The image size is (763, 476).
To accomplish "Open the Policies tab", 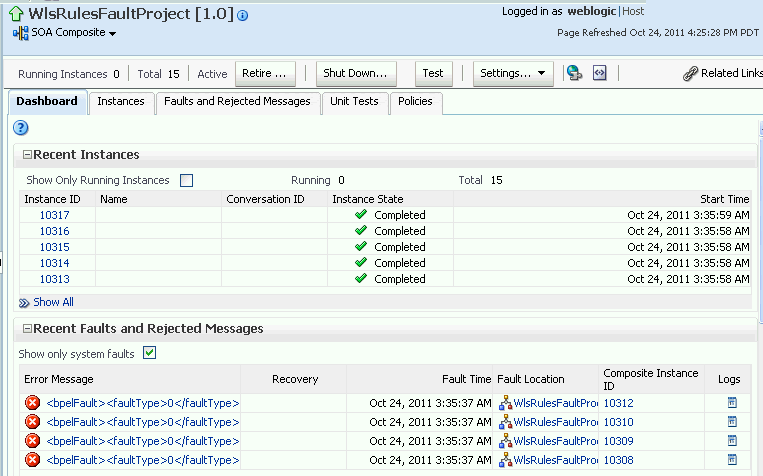I will pos(415,101).
